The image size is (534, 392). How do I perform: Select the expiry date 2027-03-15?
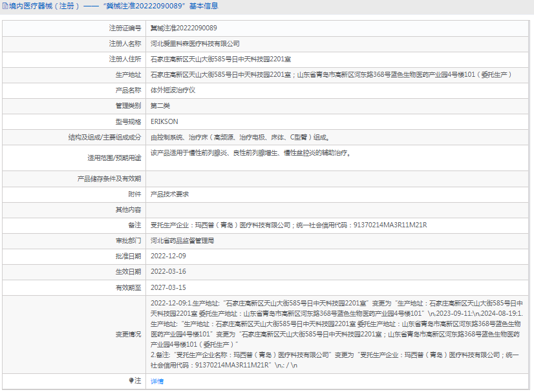pyautogui.click(x=168, y=288)
